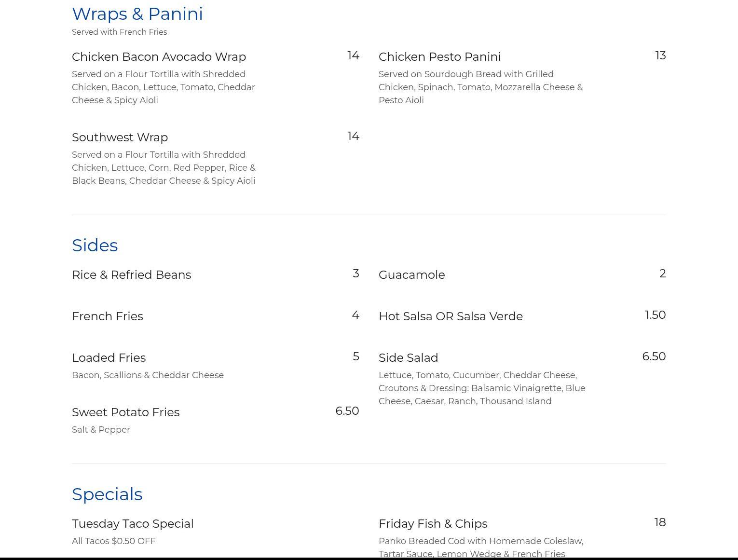The image size is (738, 560).
Task: Select the Southwest Wrap menu item
Action: 120,137
